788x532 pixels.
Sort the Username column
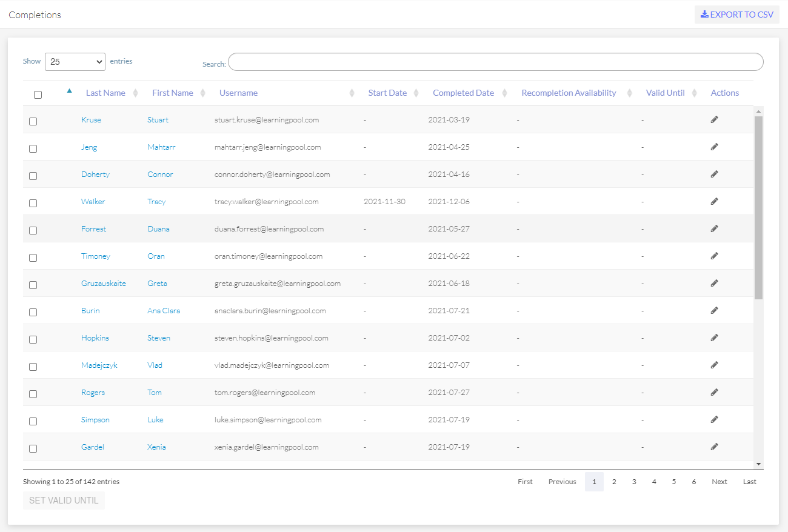(238, 93)
